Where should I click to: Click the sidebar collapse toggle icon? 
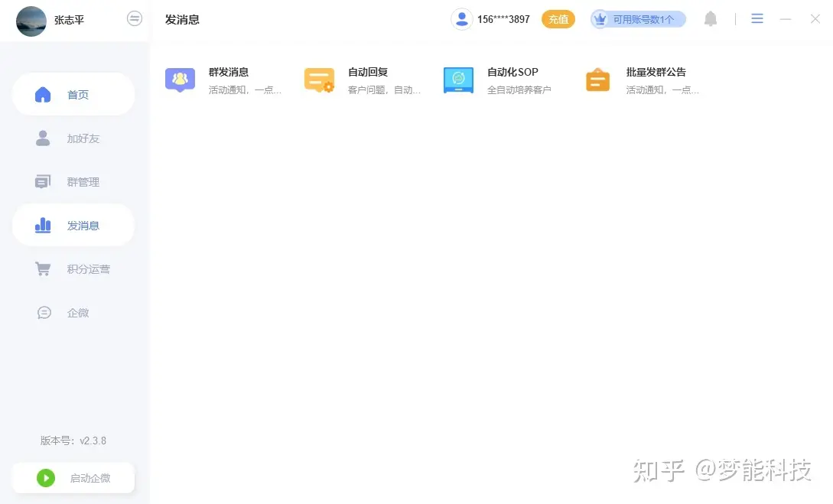[x=135, y=19]
